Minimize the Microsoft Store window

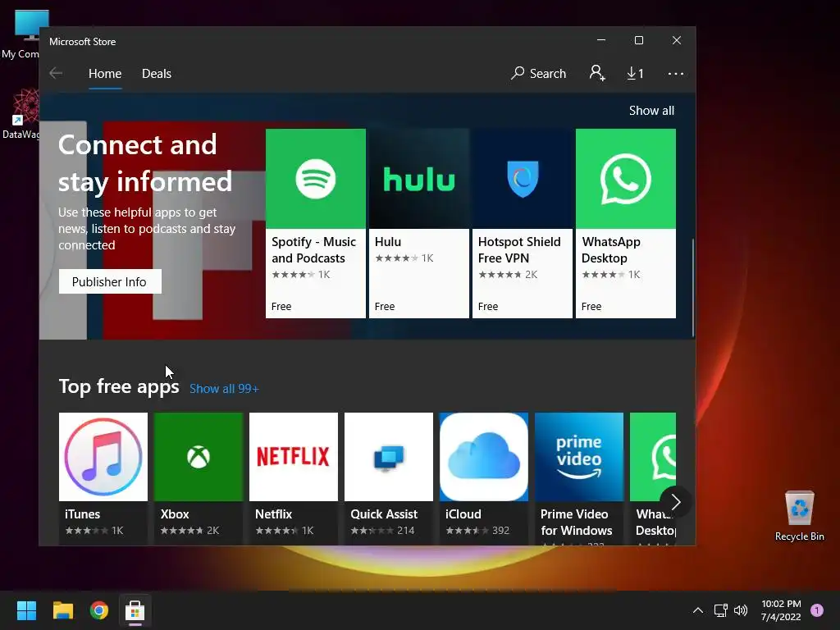(601, 40)
